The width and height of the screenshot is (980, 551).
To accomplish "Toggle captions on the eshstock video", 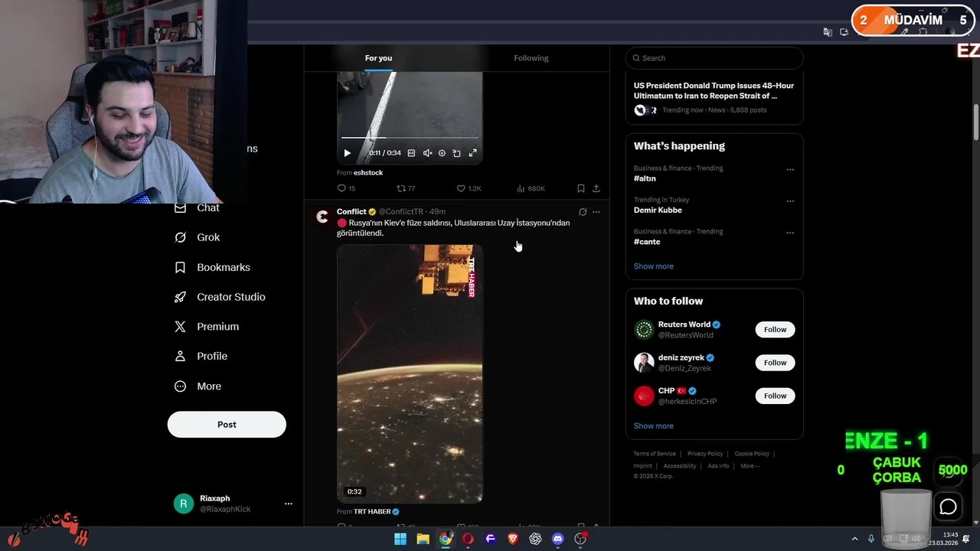I will [x=411, y=153].
